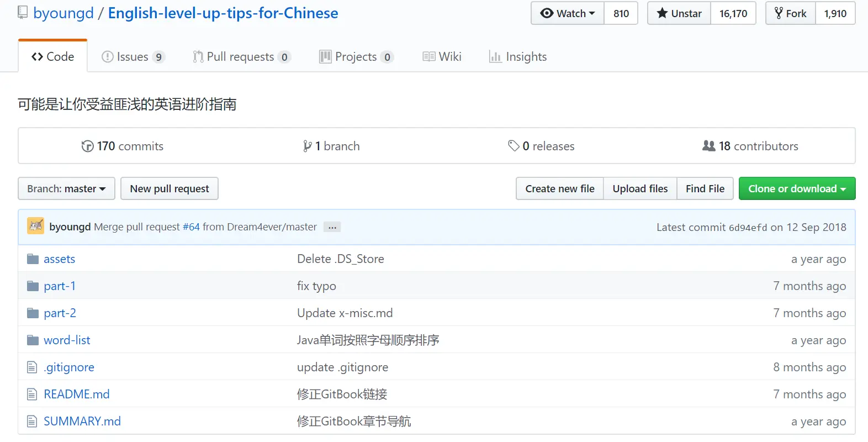This screenshot has height=442, width=868.
Task: Click the Fork button
Action: pos(791,13)
